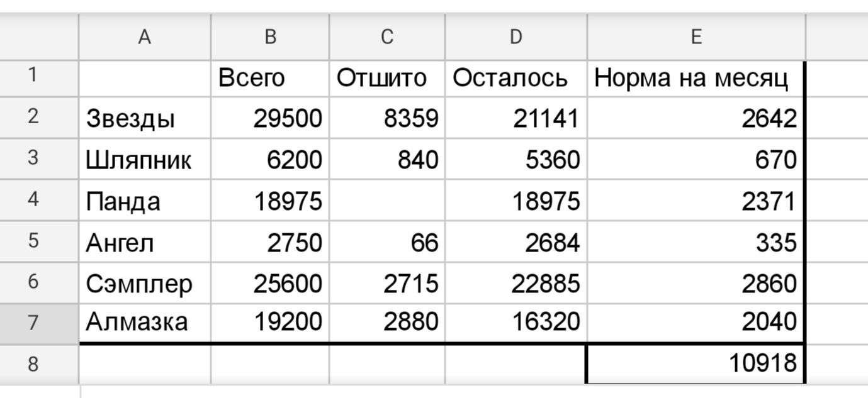Select the total cell showing 10918

coord(696,363)
